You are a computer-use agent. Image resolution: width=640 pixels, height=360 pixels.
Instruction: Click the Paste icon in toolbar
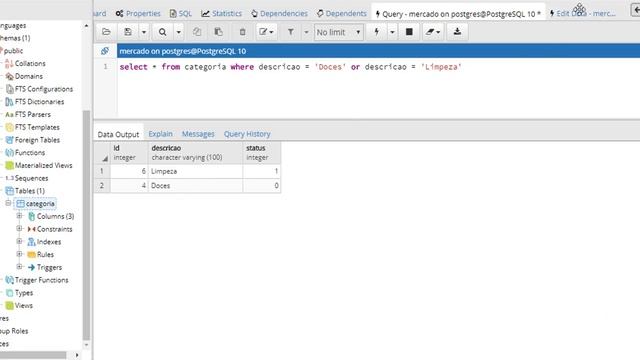[x=218, y=32]
